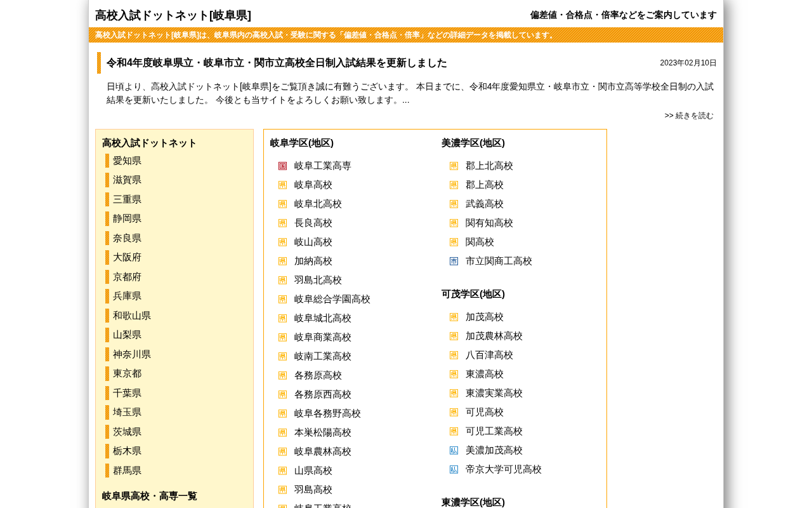
Task: Click the icon beside 郡上北高校
Action: pyautogui.click(x=454, y=166)
